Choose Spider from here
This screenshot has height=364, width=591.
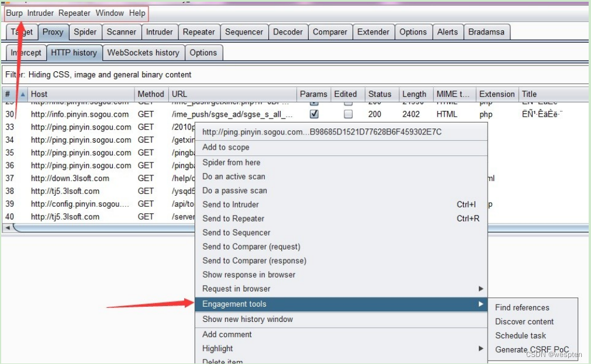click(341, 162)
